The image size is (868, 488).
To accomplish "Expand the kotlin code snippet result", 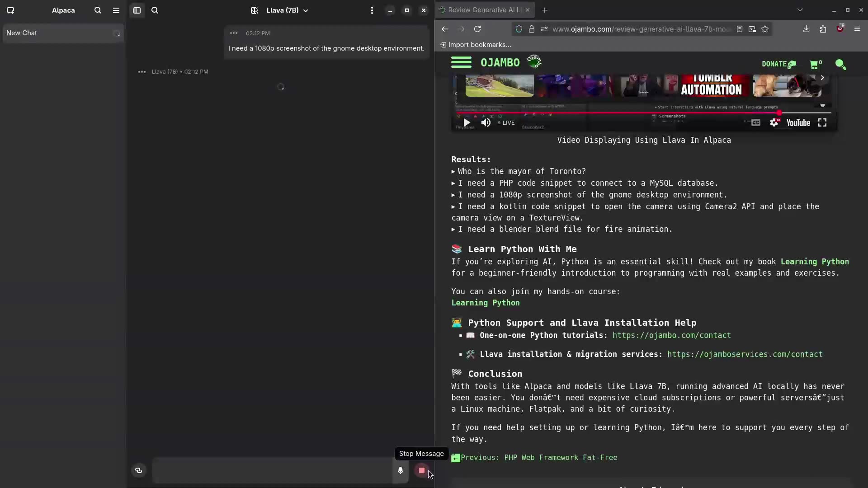I will [x=635, y=212].
